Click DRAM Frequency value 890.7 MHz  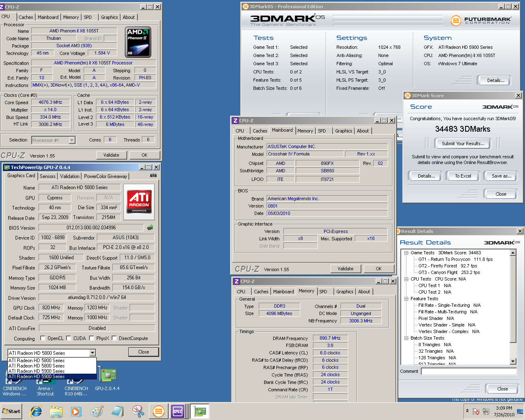click(x=330, y=338)
